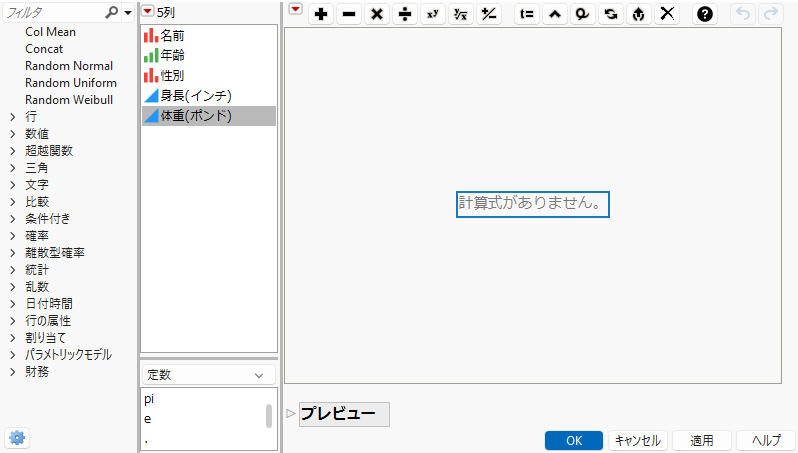Click the change sign +/- button
The height and width of the screenshot is (453, 798).
(489, 14)
